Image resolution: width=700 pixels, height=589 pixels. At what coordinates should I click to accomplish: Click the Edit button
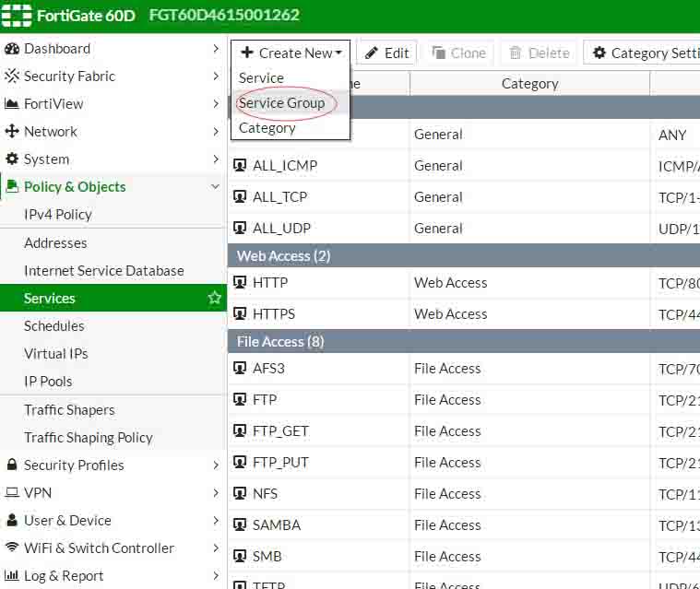(x=386, y=53)
